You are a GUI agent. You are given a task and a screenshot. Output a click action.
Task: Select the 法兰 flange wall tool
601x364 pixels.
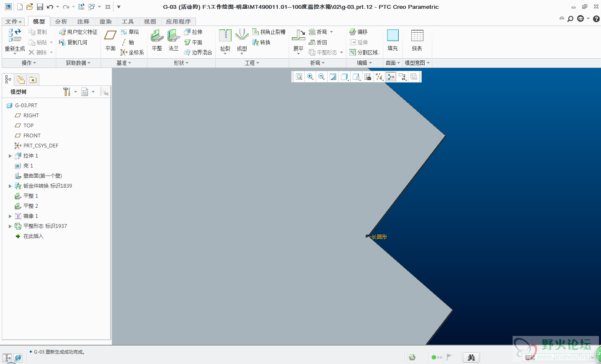173,40
